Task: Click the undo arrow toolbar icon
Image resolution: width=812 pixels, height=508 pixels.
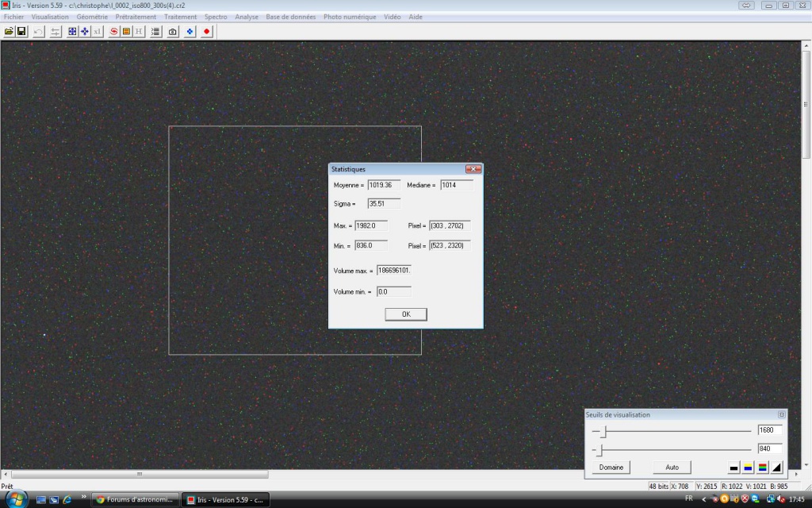Action: point(38,32)
